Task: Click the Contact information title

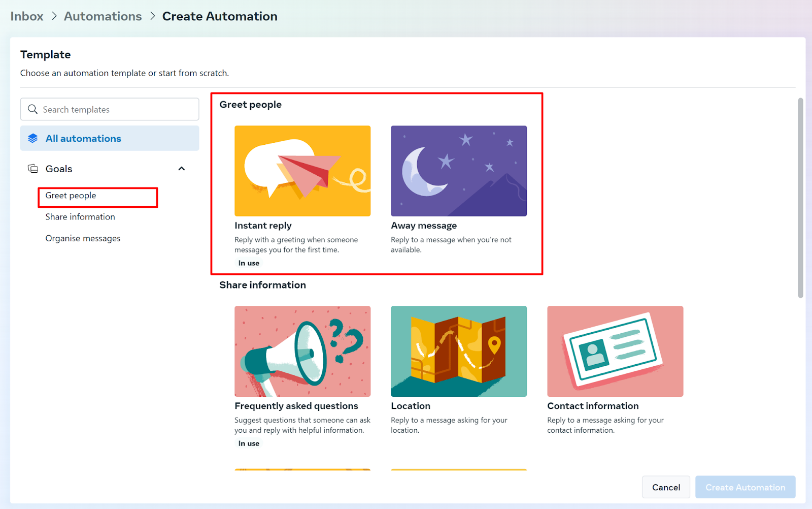Action: point(593,406)
